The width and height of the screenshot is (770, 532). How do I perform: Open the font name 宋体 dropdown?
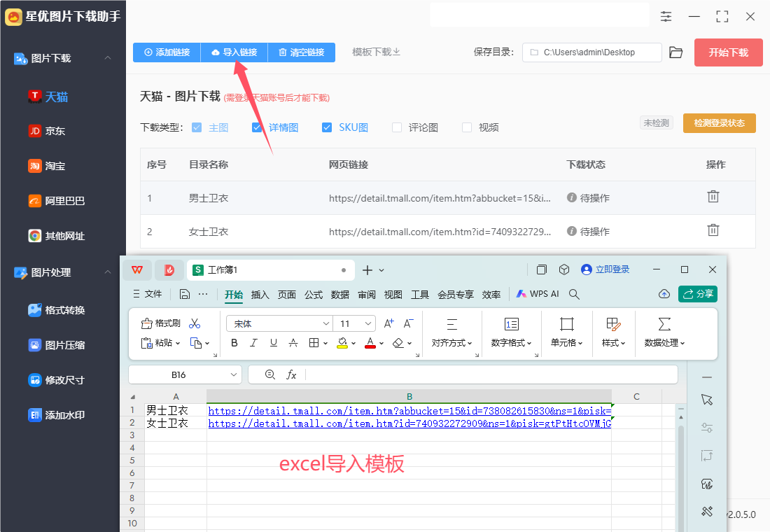326,323
